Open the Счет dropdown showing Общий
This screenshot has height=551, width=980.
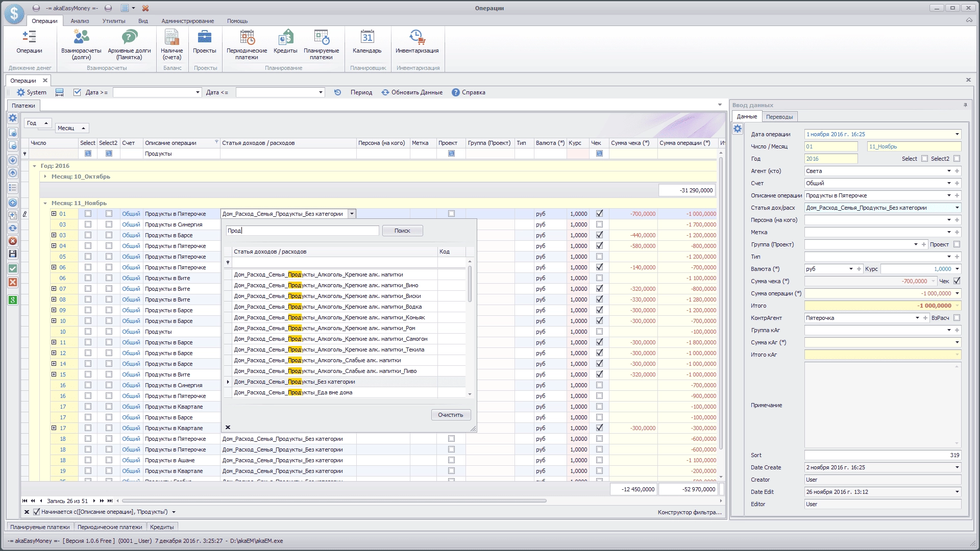point(949,183)
